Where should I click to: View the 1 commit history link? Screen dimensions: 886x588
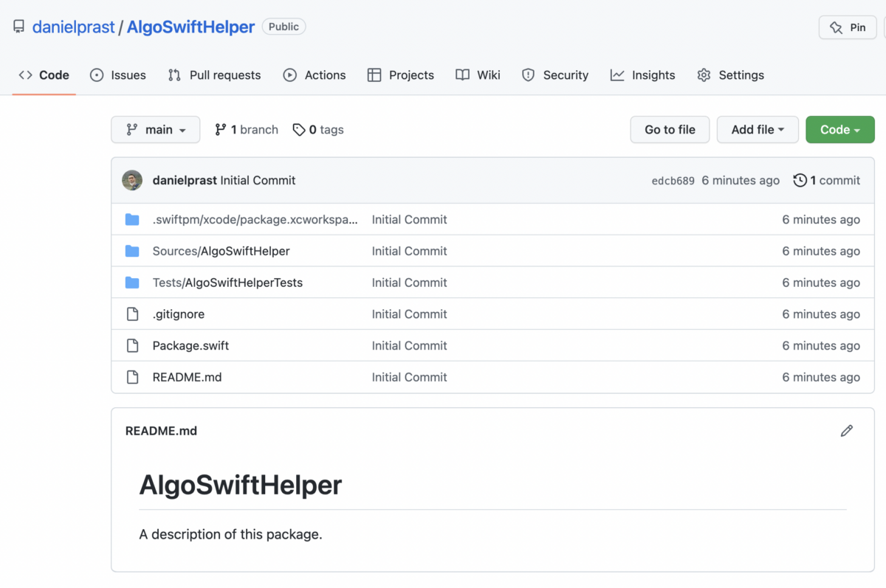[x=827, y=180]
